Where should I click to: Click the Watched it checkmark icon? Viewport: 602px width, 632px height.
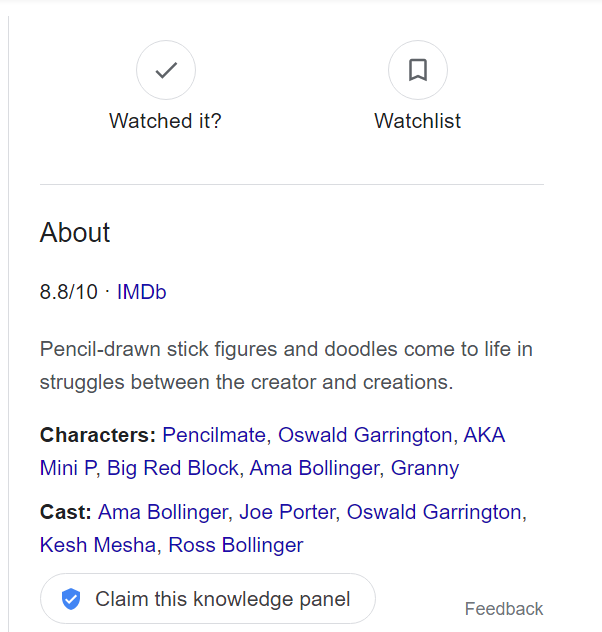pos(166,70)
